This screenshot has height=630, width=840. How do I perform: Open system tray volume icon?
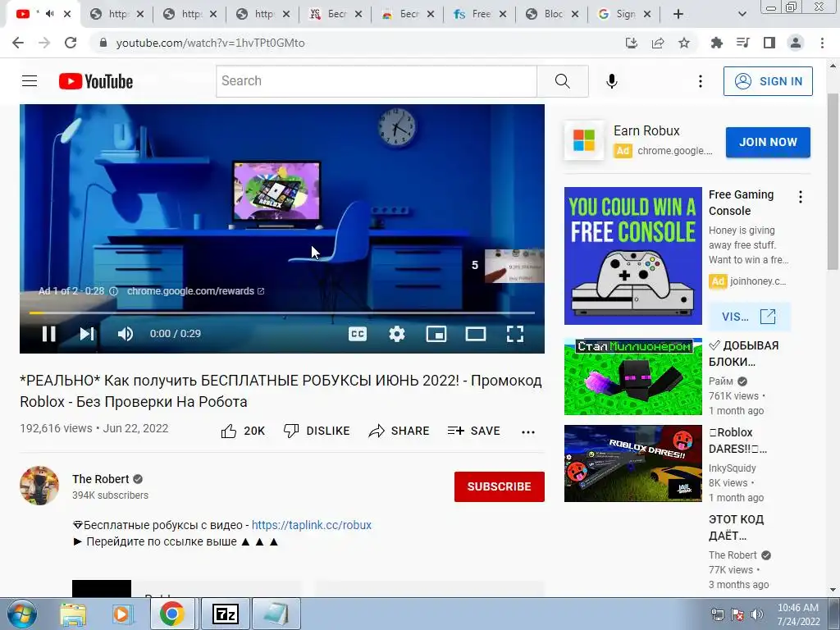(x=757, y=614)
